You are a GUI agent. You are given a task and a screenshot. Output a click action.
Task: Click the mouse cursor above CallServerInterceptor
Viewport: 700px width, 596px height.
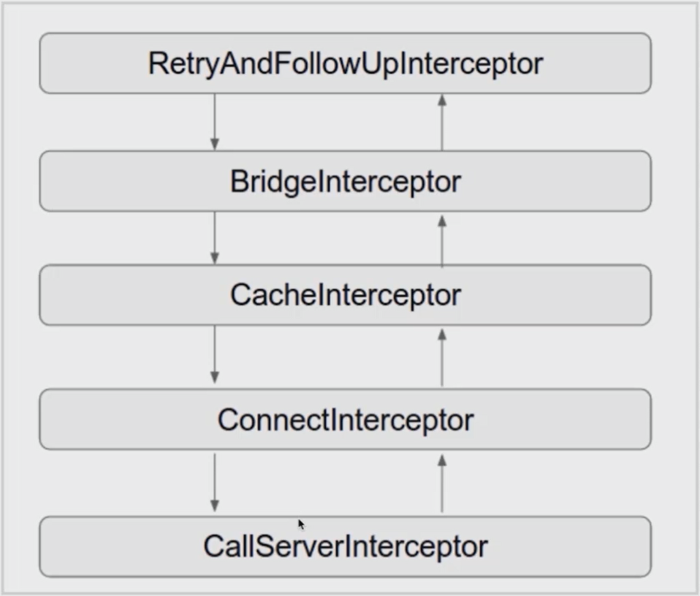302,524
